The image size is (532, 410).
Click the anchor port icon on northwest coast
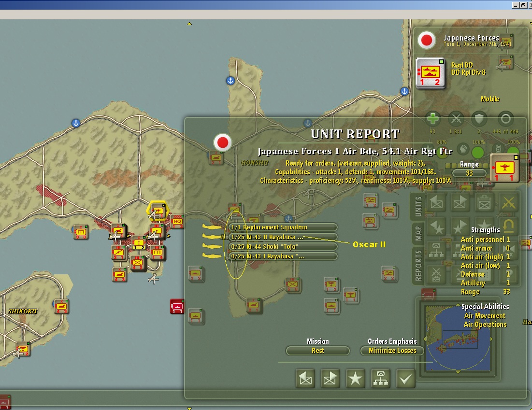pyautogui.click(x=76, y=123)
